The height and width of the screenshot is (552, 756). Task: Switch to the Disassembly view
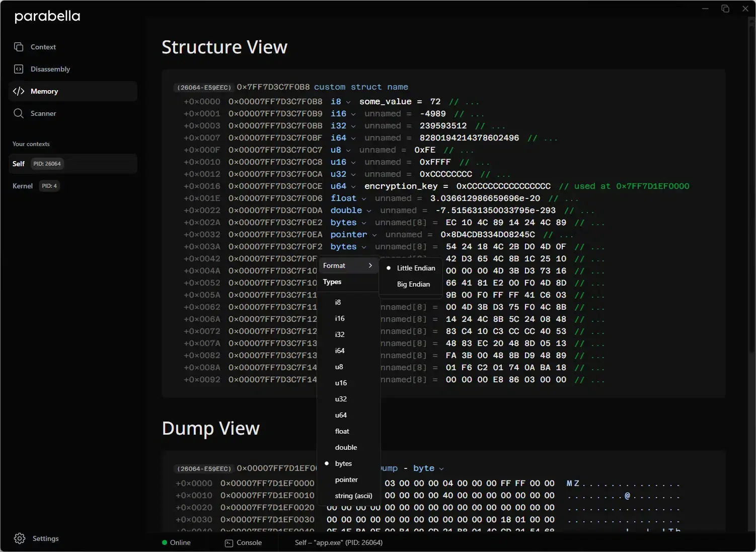(50, 69)
